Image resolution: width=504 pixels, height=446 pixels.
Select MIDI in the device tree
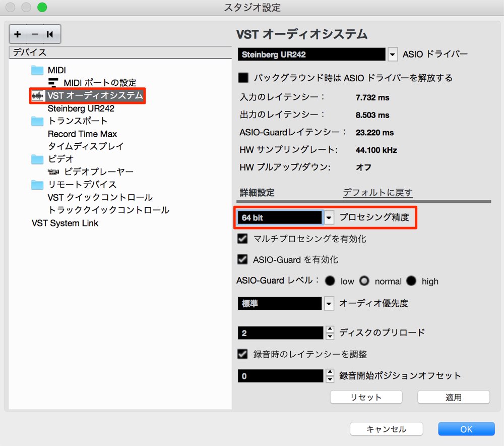coord(57,70)
